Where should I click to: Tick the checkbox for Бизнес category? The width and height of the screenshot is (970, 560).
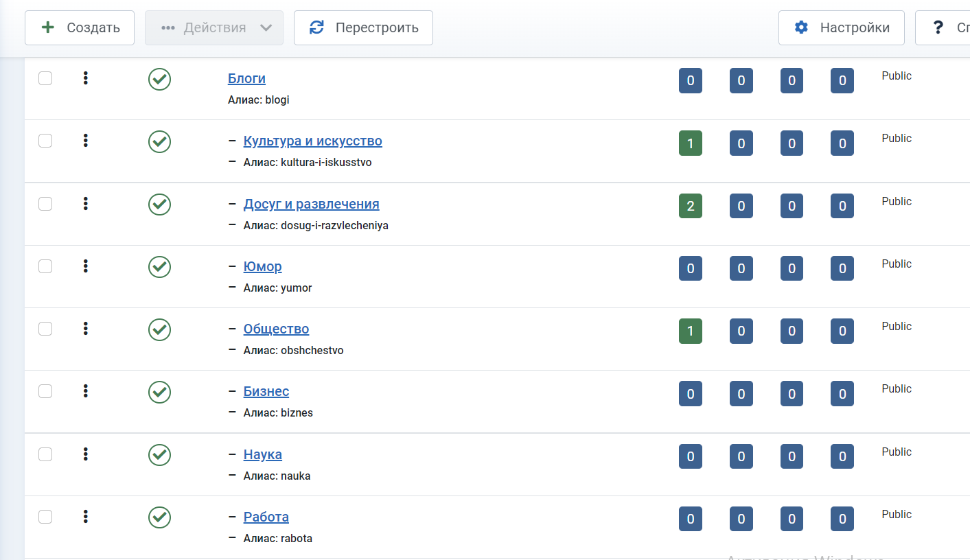(45, 391)
